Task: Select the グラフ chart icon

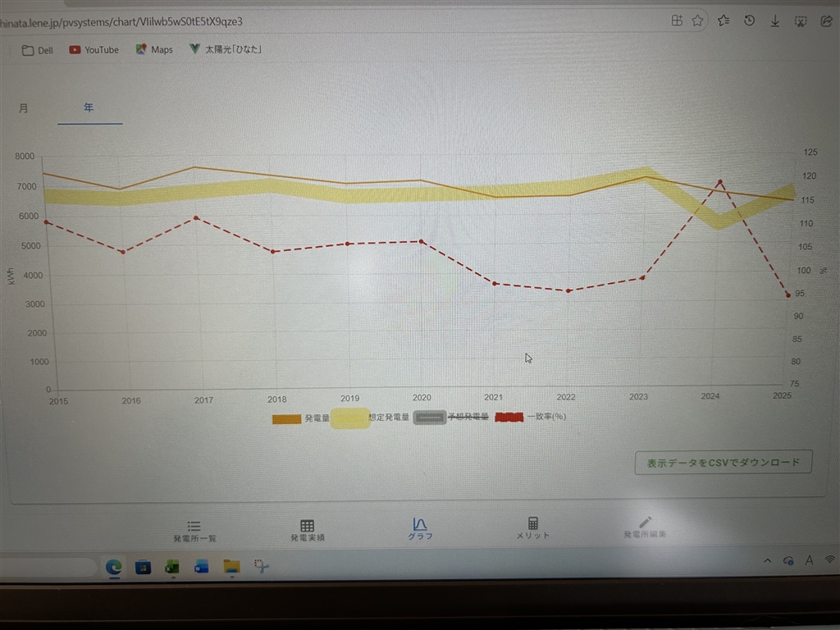Action: click(x=420, y=528)
